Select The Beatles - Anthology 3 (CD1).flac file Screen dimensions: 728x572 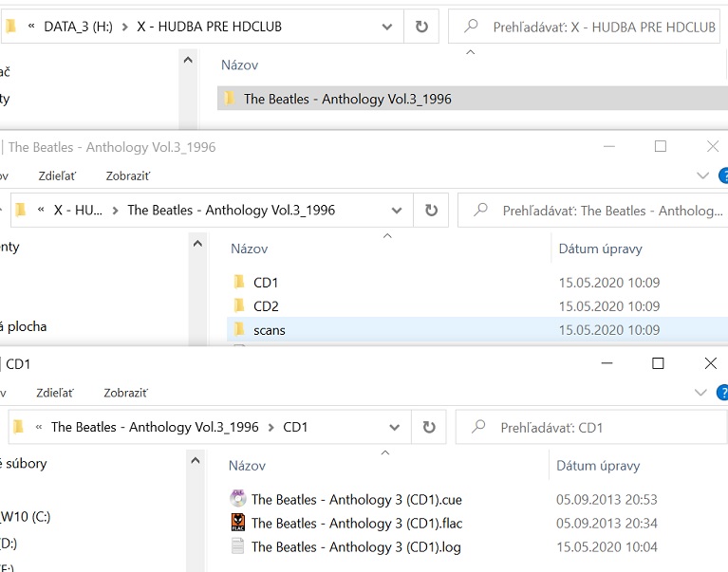pyautogui.click(x=357, y=524)
